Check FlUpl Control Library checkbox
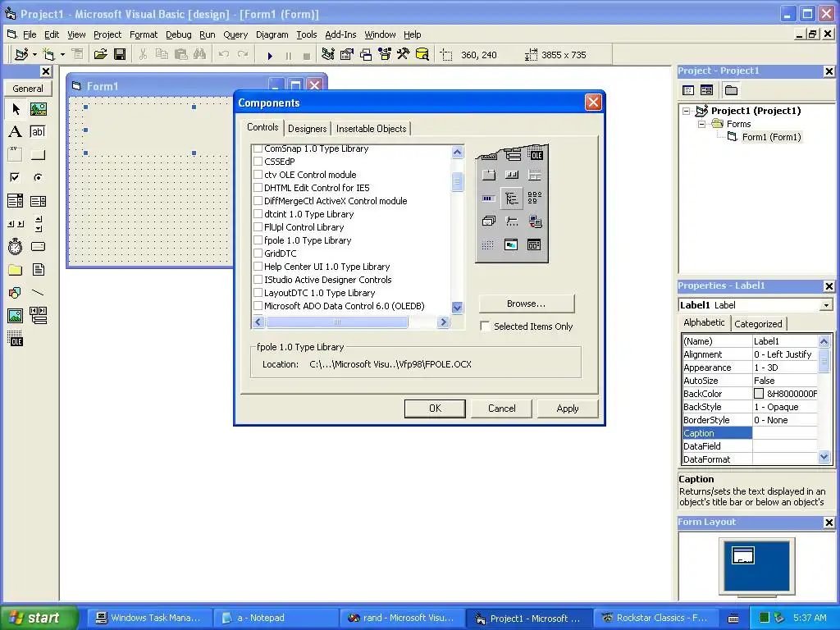The image size is (840, 630). (x=258, y=227)
